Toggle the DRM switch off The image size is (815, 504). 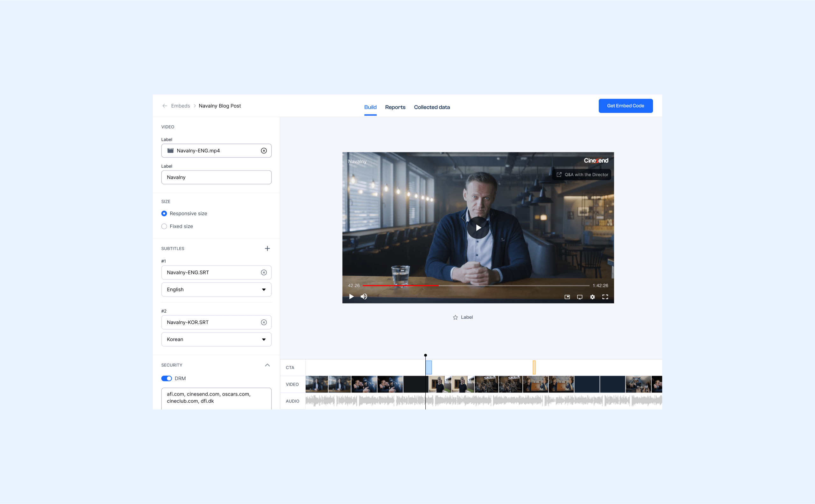coord(166,378)
